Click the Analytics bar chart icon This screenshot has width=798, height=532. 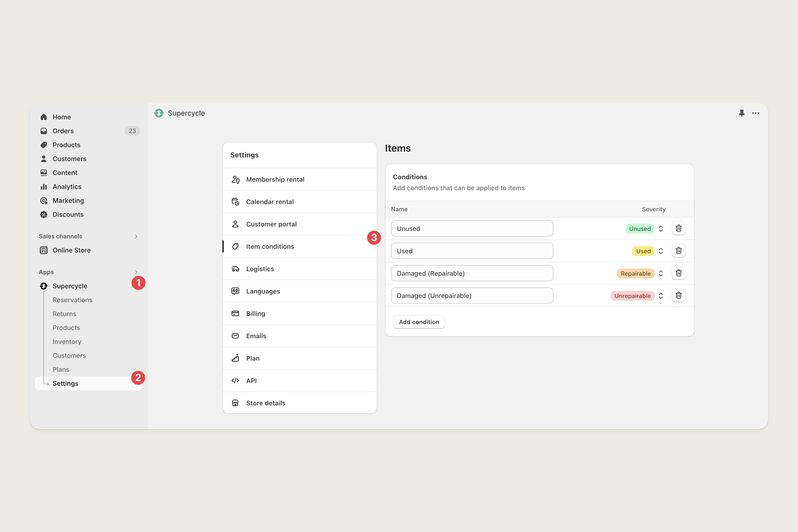pos(44,187)
